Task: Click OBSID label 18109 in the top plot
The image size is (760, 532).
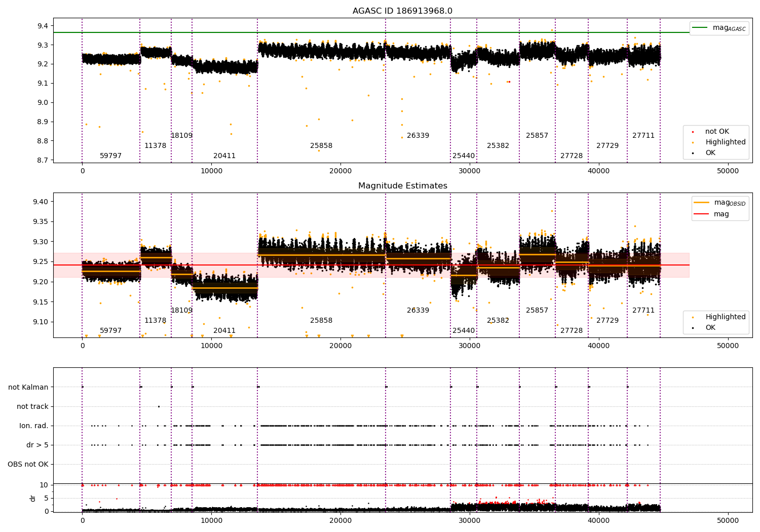Action: [x=181, y=136]
